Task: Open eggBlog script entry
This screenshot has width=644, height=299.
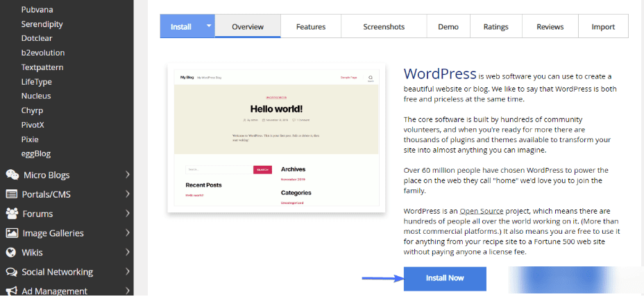Action: [36, 154]
